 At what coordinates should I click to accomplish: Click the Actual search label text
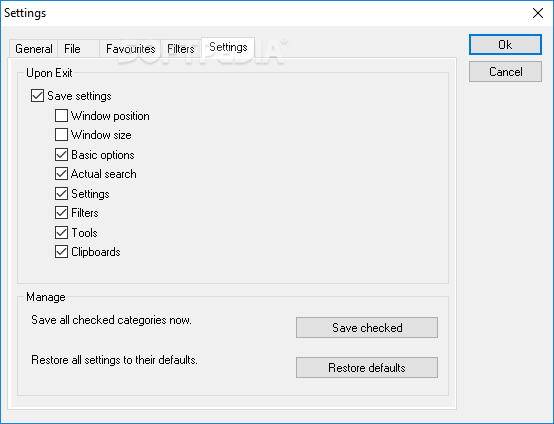[x=104, y=174]
